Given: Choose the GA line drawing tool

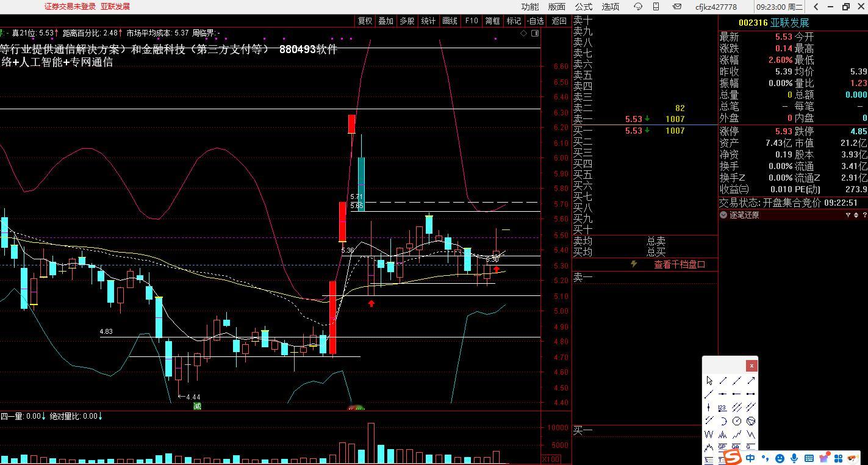Looking at the screenshot, I should coord(737,447).
